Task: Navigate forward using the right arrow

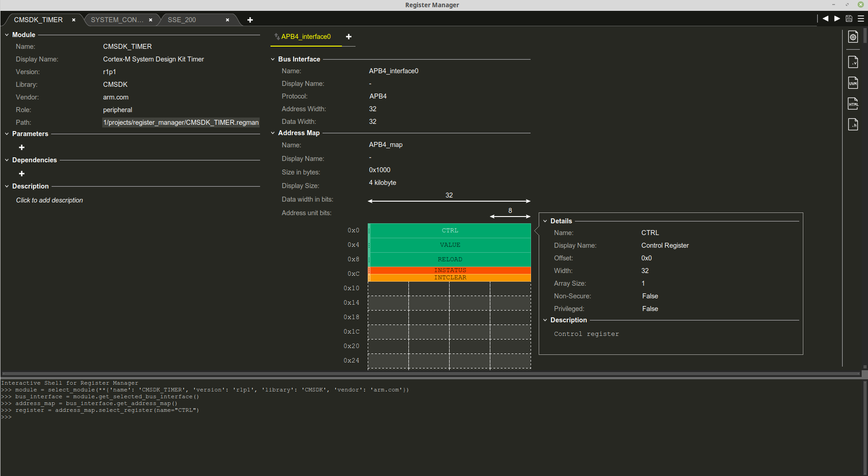Action: click(x=836, y=19)
